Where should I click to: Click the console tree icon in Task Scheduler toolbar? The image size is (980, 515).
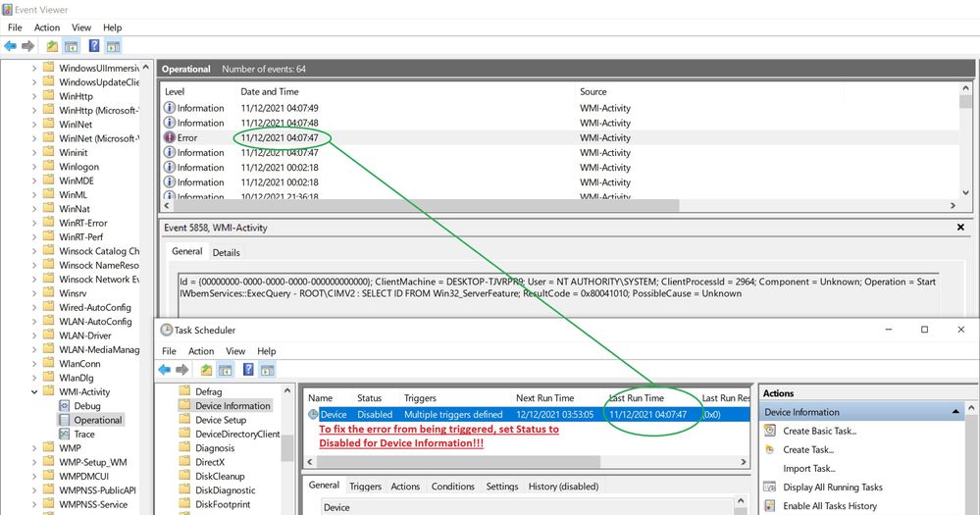point(225,370)
